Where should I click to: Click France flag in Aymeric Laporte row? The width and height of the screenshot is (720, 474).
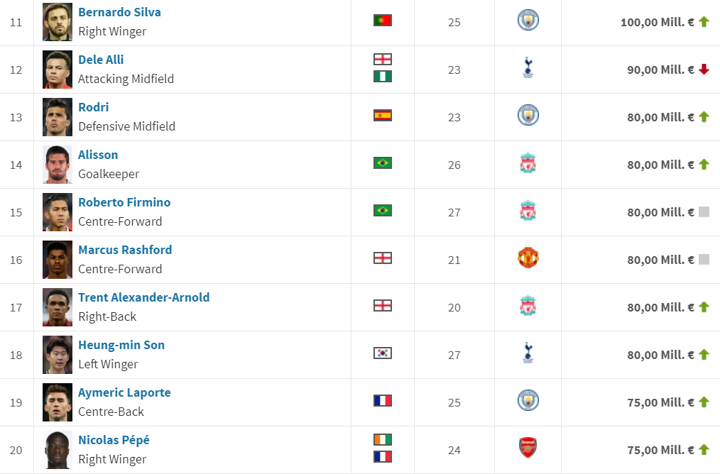coord(382,401)
